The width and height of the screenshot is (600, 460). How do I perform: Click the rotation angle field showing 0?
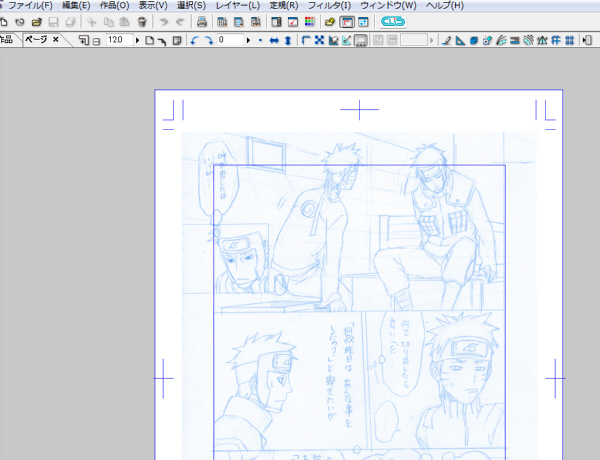(230, 40)
